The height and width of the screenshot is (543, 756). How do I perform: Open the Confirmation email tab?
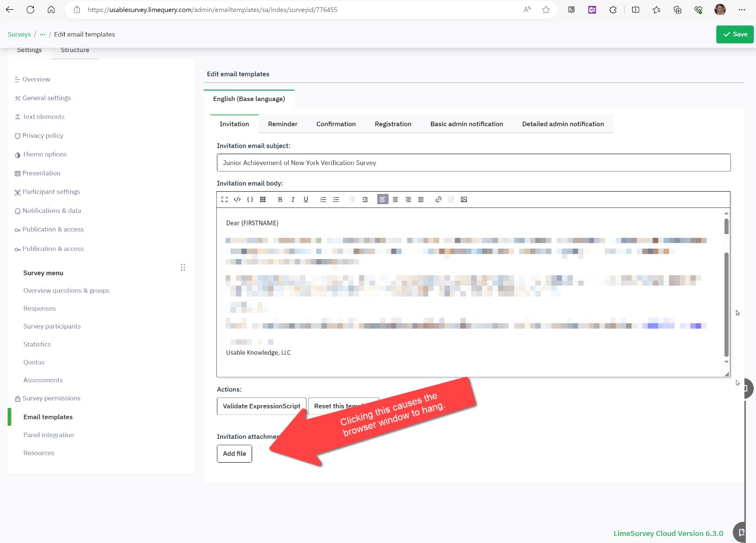pyautogui.click(x=336, y=124)
